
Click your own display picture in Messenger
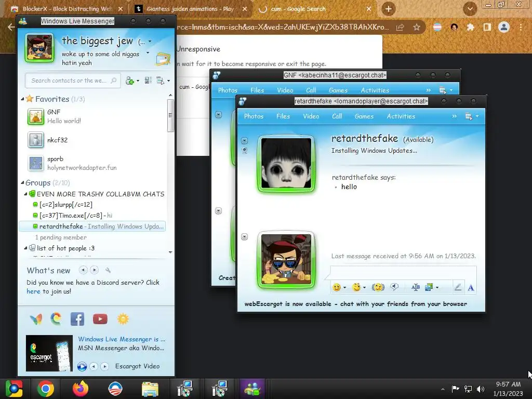pos(39,48)
